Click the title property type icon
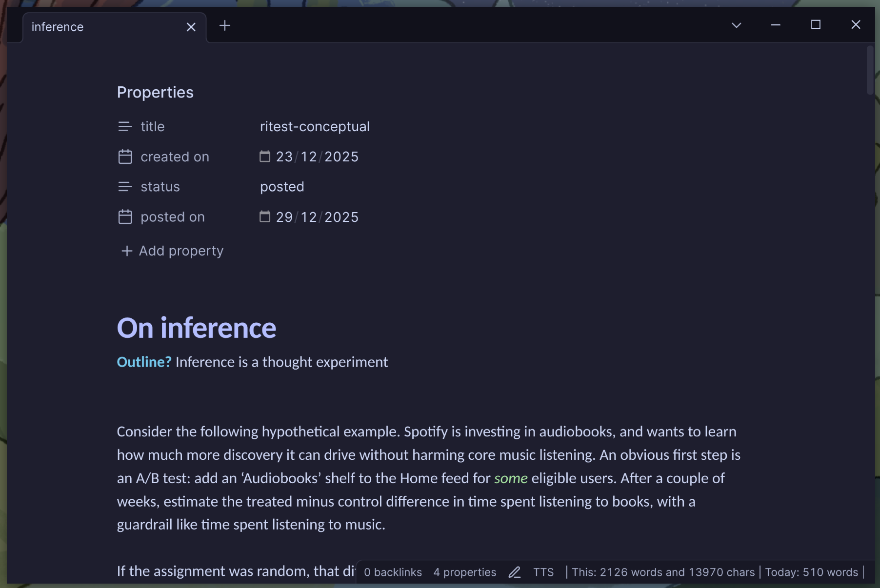The image size is (880, 588). point(125,127)
